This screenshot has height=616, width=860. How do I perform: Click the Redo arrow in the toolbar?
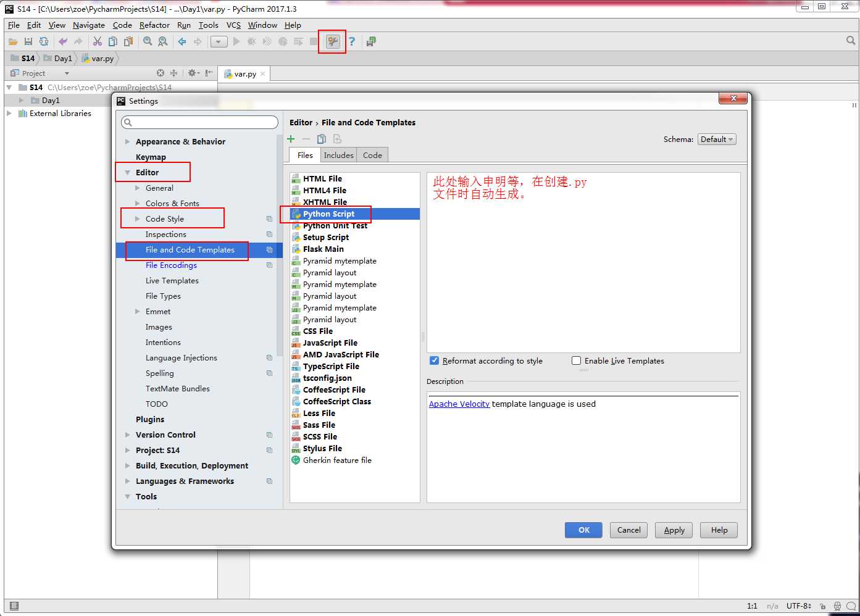78,41
